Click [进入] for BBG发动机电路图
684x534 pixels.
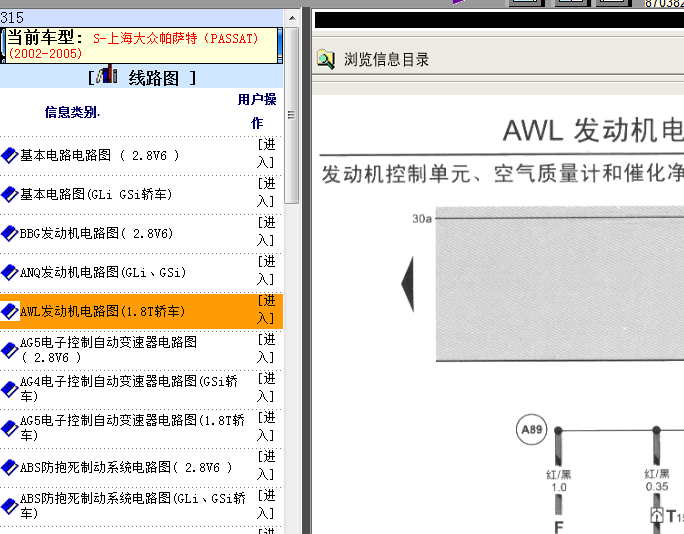[x=266, y=231]
